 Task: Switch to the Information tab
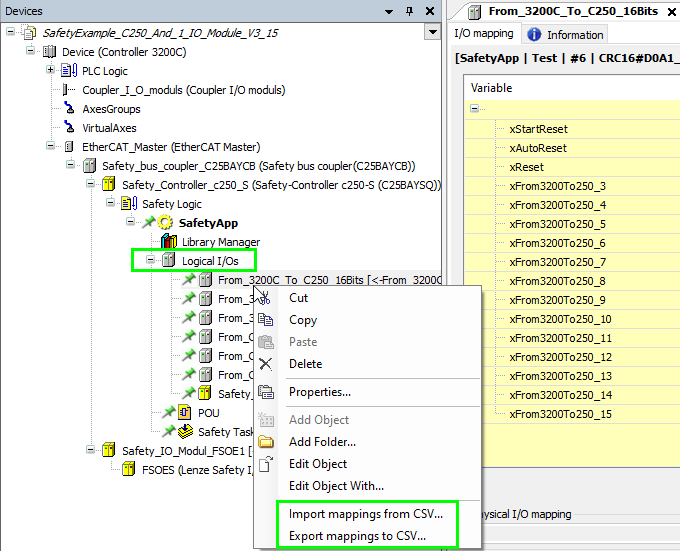(x=565, y=35)
